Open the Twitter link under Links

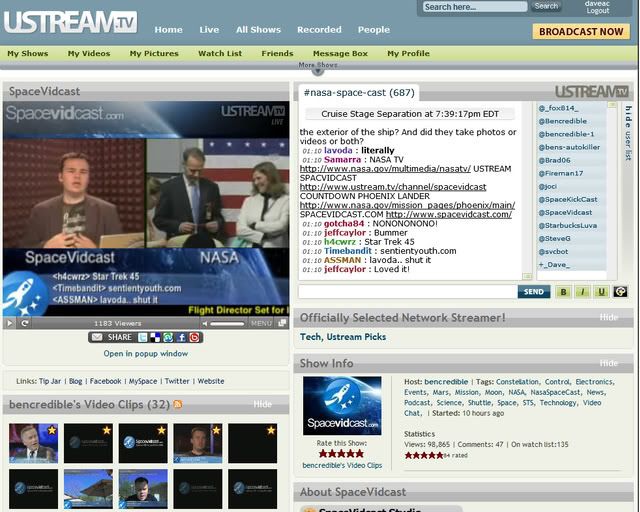pos(177,381)
